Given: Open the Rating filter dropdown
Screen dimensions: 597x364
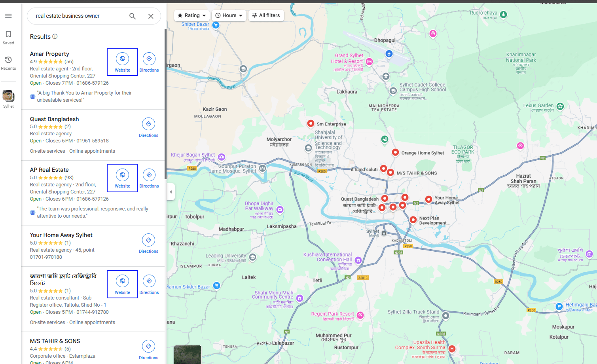Looking at the screenshot, I should pyautogui.click(x=192, y=15).
